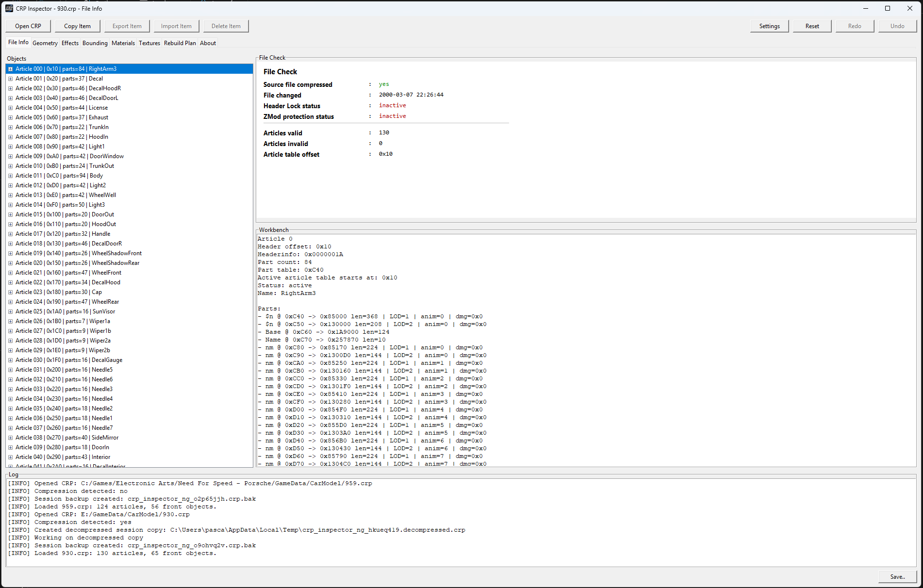Select Article 005 Exhaust in the objects list
923x588 pixels.
pyautogui.click(x=62, y=117)
